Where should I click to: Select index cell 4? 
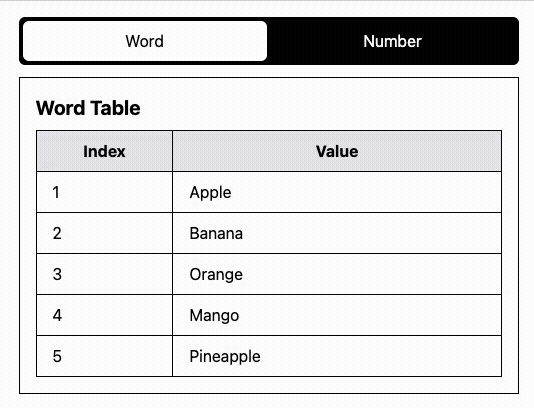click(x=104, y=315)
